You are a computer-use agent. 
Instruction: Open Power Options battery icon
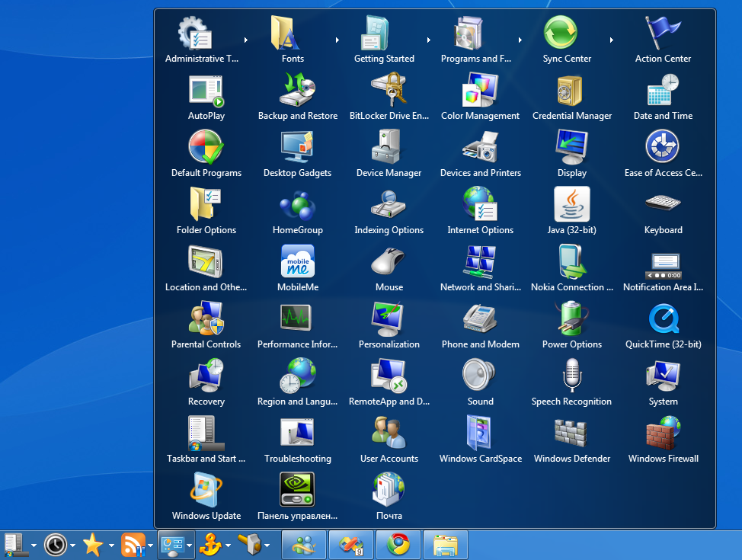click(x=571, y=318)
